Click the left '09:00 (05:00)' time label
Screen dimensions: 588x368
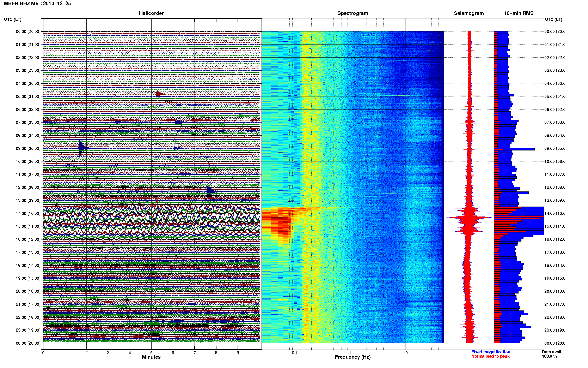tap(28, 148)
